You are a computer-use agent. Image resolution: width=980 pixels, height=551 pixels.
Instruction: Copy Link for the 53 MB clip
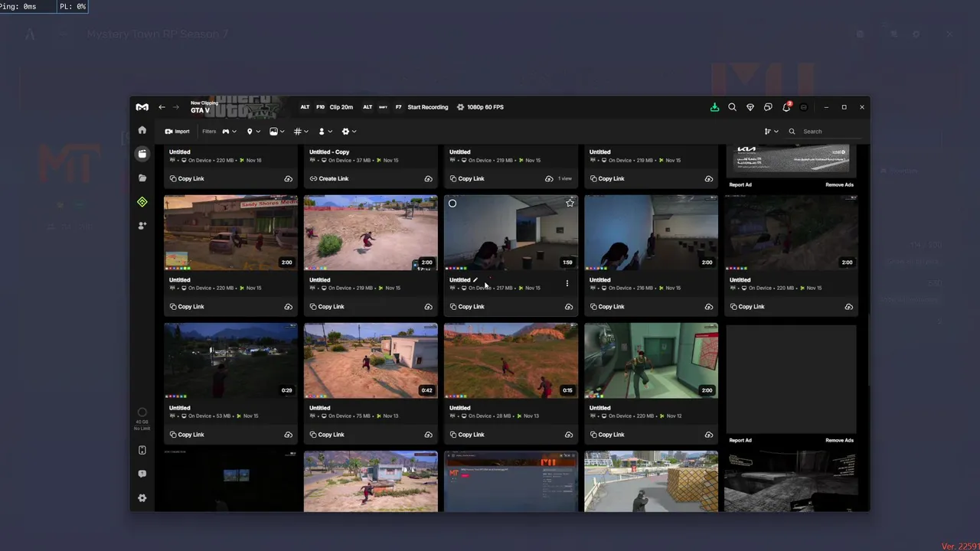tap(188, 435)
